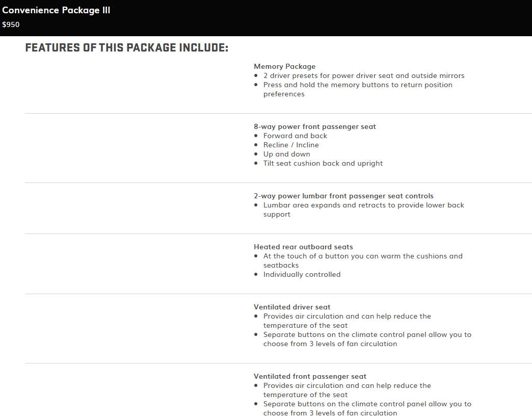Click the Up and down bullet

287,154
